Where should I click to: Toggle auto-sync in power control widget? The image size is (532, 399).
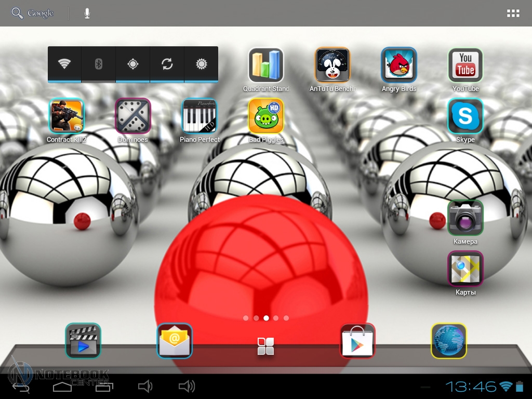[167, 64]
